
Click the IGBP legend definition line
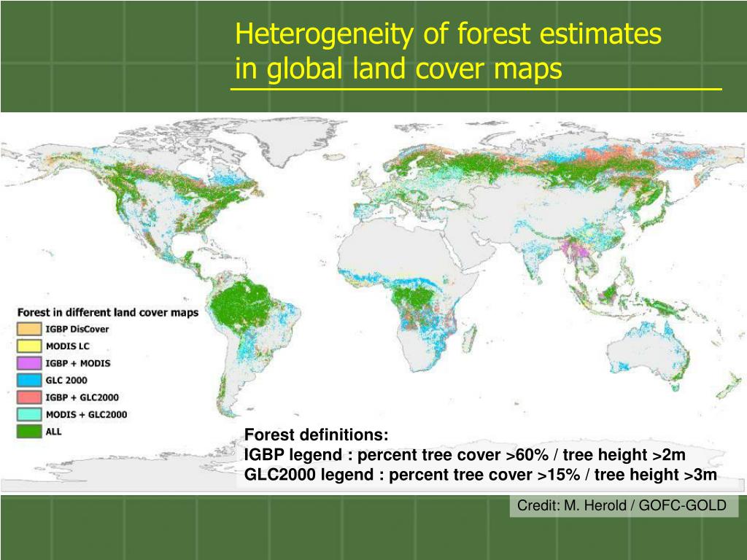click(x=465, y=455)
